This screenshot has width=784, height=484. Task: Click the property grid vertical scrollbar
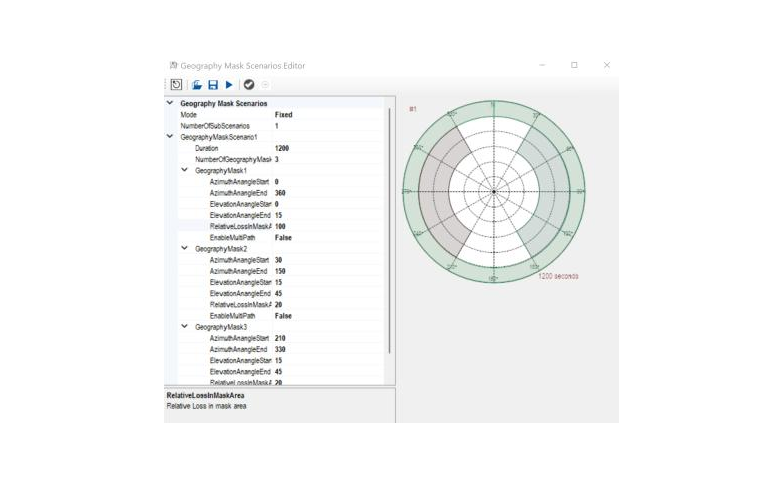coord(389,230)
